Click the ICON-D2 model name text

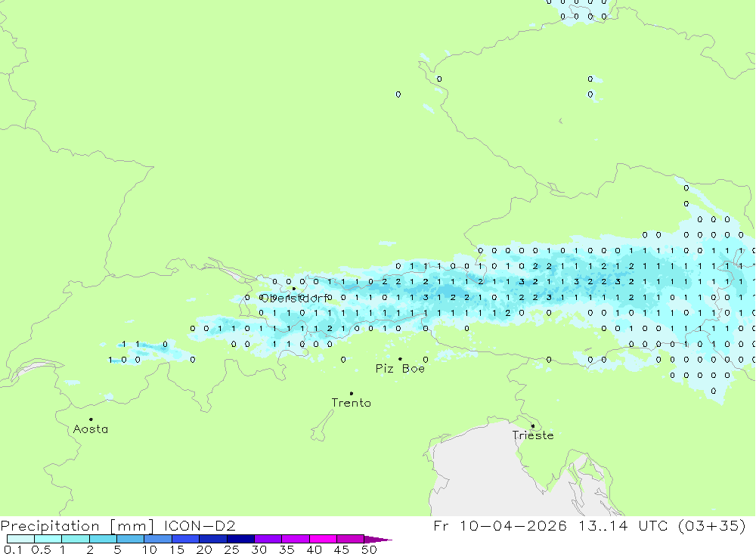point(200,525)
